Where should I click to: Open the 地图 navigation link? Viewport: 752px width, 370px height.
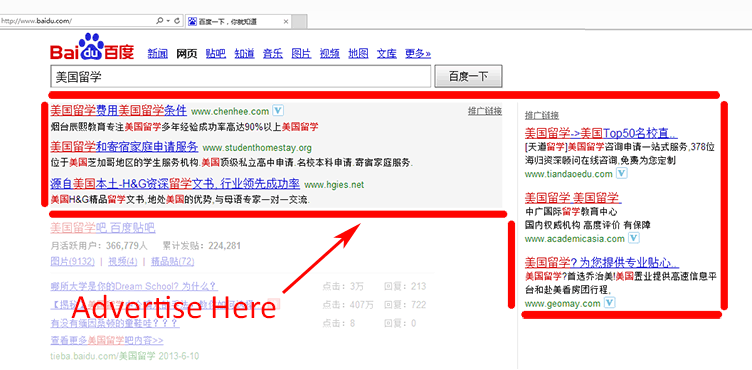pyautogui.click(x=358, y=53)
